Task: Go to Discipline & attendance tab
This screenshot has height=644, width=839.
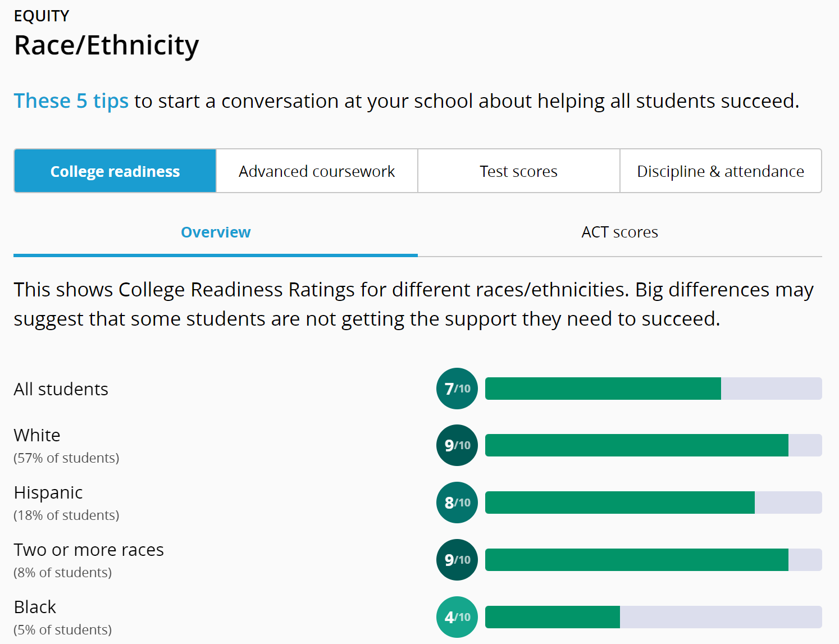Action: (721, 171)
